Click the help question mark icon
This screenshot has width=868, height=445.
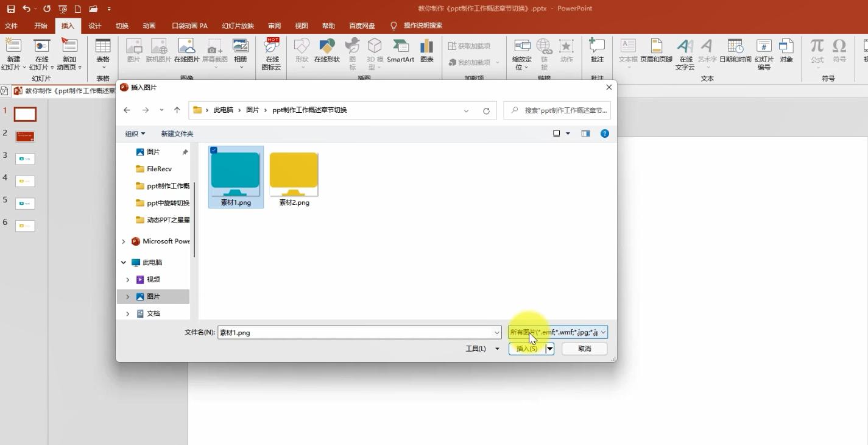[x=604, y=133]
